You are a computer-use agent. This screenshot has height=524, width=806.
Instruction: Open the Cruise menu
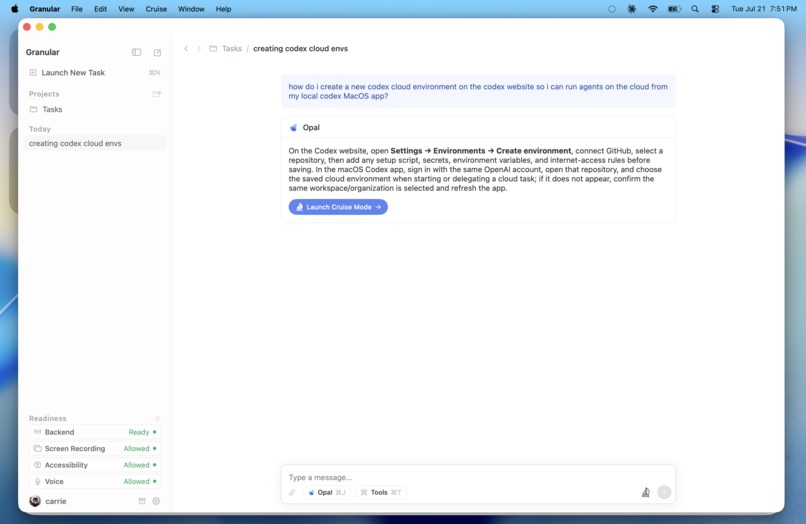point(156,9)
